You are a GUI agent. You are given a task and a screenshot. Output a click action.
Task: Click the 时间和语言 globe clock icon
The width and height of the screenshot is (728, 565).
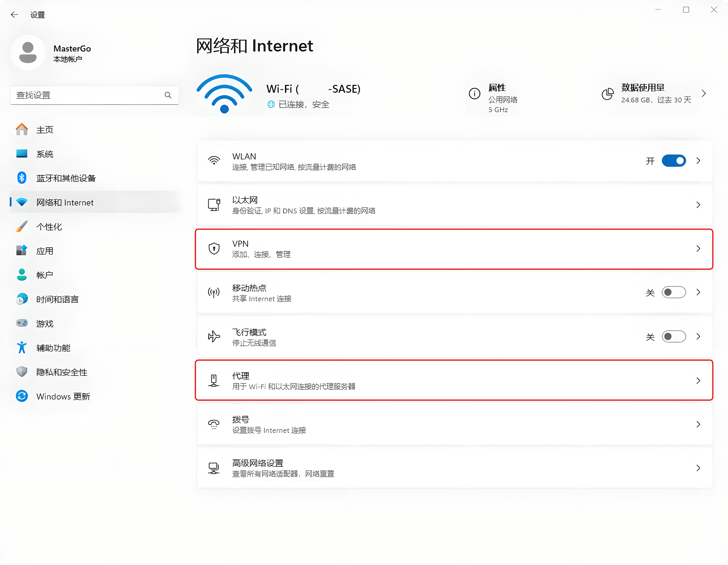click(x=22, y=299)
